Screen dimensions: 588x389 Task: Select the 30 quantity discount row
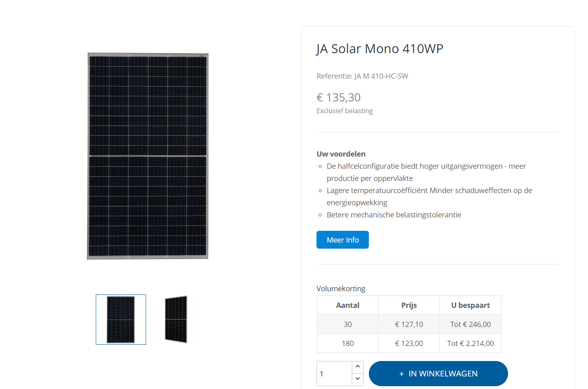(348, 324)
